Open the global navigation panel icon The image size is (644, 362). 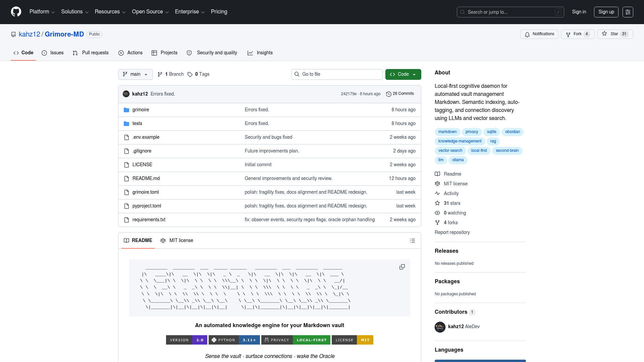point(628,12)
